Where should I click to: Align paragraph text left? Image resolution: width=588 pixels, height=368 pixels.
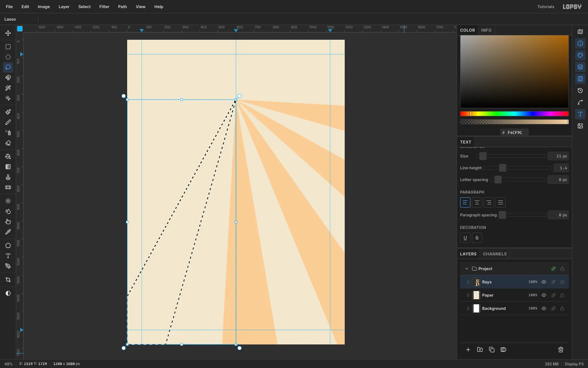(465, 202)
